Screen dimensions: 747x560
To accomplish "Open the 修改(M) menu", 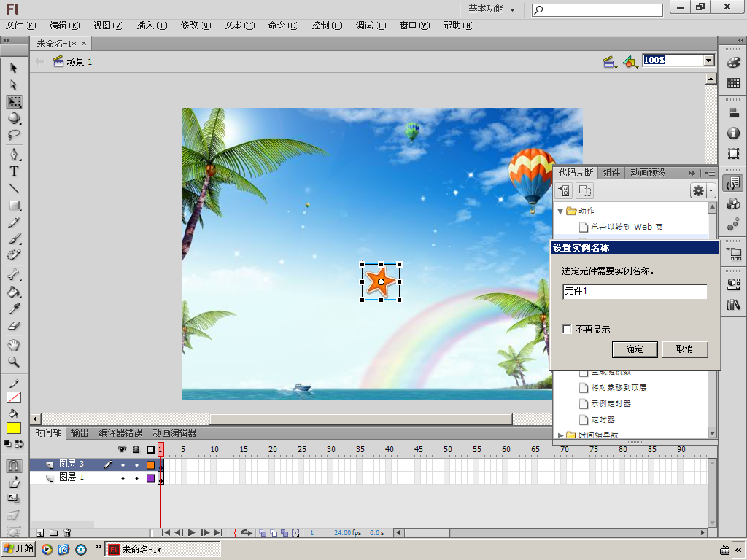I will [x=196, y=26].
